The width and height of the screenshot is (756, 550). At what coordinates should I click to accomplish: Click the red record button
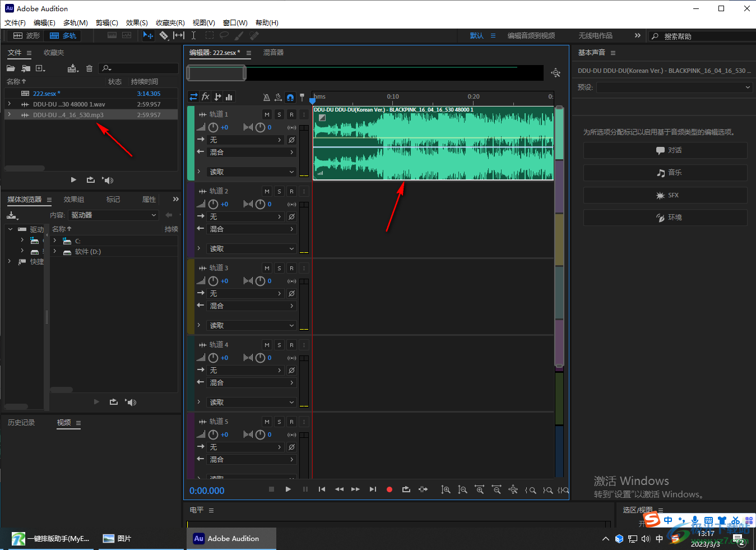coord(389,489)
